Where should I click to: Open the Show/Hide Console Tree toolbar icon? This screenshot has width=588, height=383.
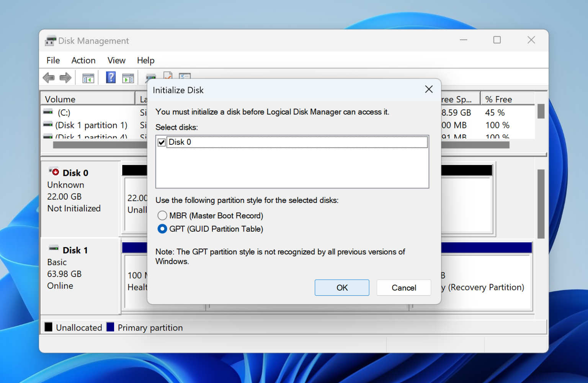[88, 78]
